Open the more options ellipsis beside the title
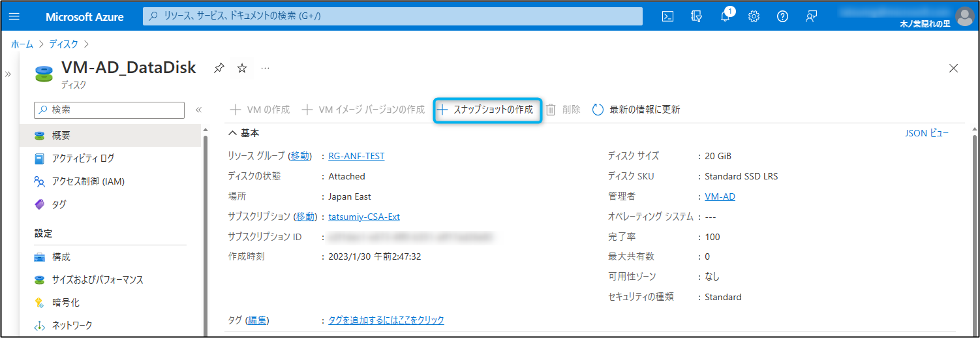Screen dimensions: 980x338 click(265, 68)
